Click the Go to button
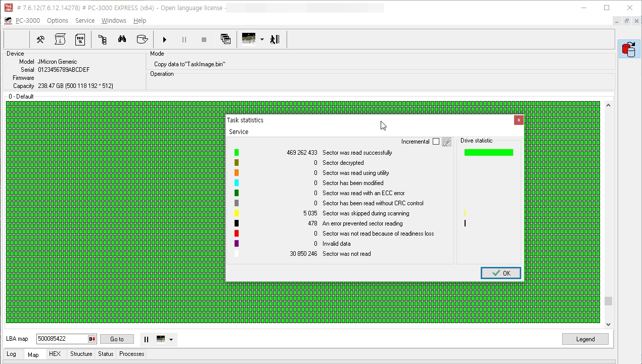Viewport: 642px width, 364px height. (117, 339)
